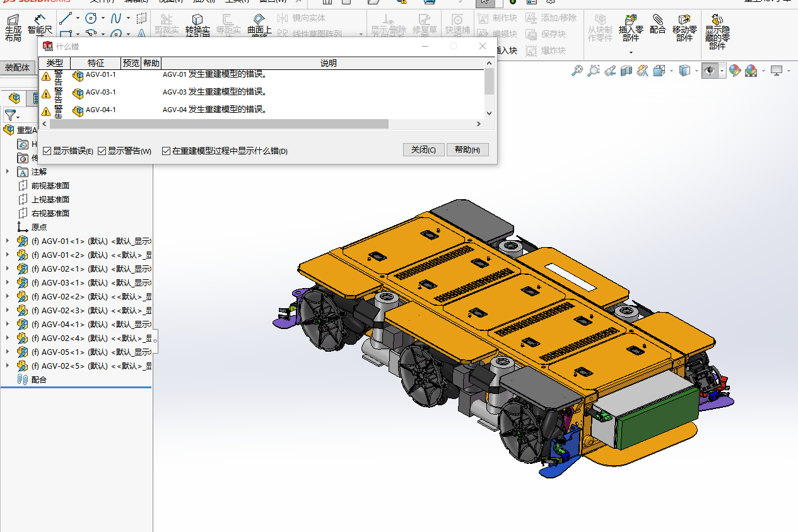
Task: Open the 插入零部件 dropdown arrow
Action: (x=631, y=52)
